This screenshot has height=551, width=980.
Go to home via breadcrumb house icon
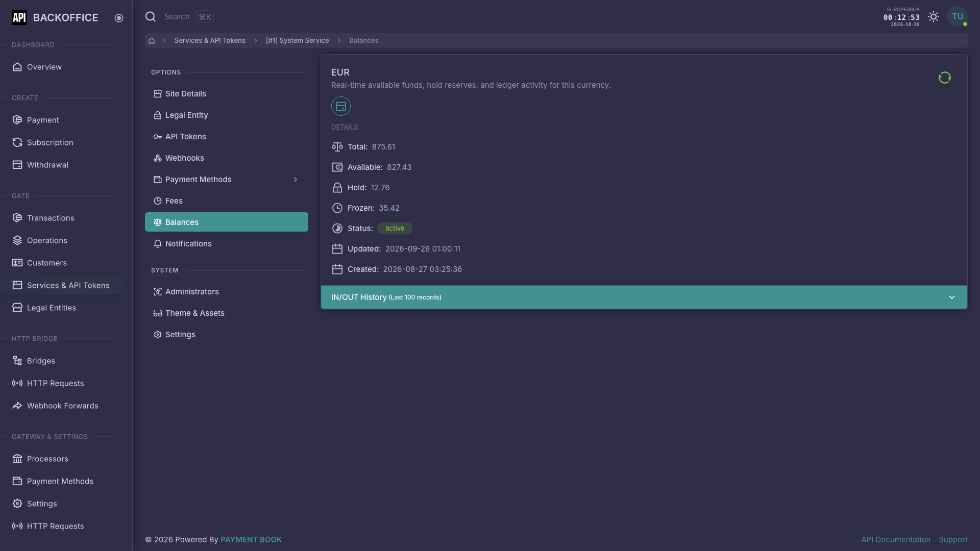point(152,41)
